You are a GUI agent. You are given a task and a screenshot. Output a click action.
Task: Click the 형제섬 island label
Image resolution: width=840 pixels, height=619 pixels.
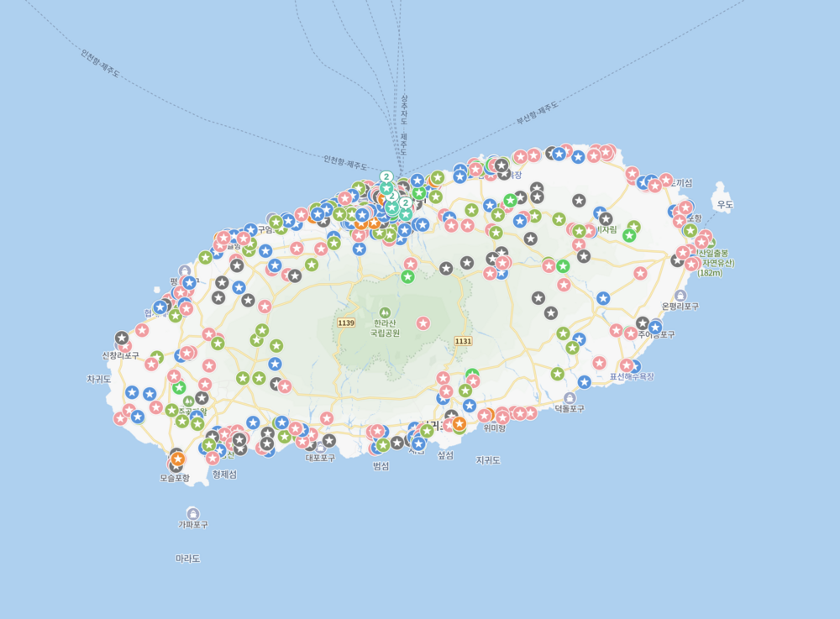point(224,475)
